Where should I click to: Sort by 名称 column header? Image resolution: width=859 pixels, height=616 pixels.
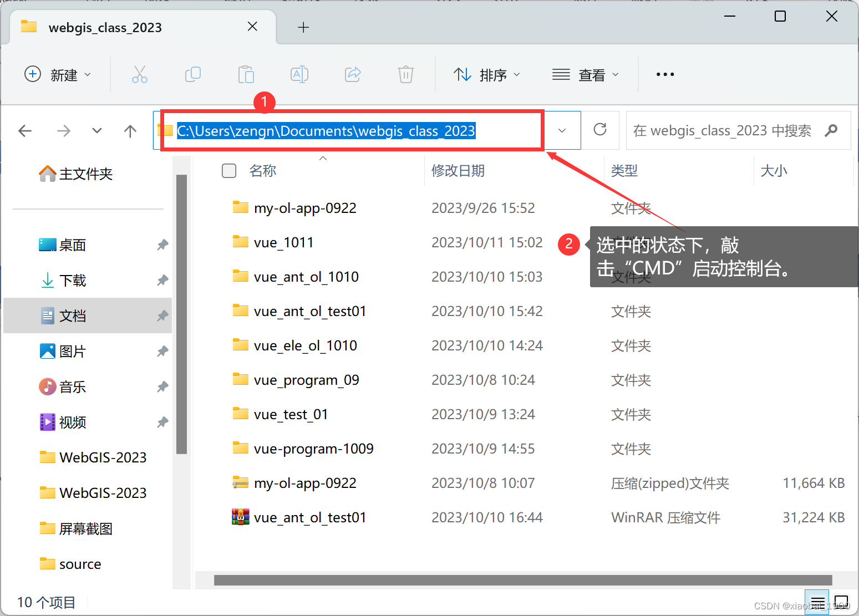coord(263,171)
